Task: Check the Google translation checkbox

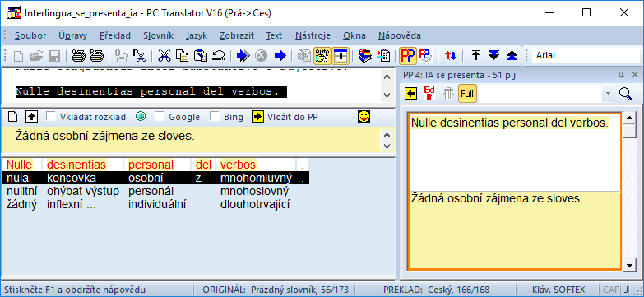Action: pyautogui.click(x=160, y=117)
